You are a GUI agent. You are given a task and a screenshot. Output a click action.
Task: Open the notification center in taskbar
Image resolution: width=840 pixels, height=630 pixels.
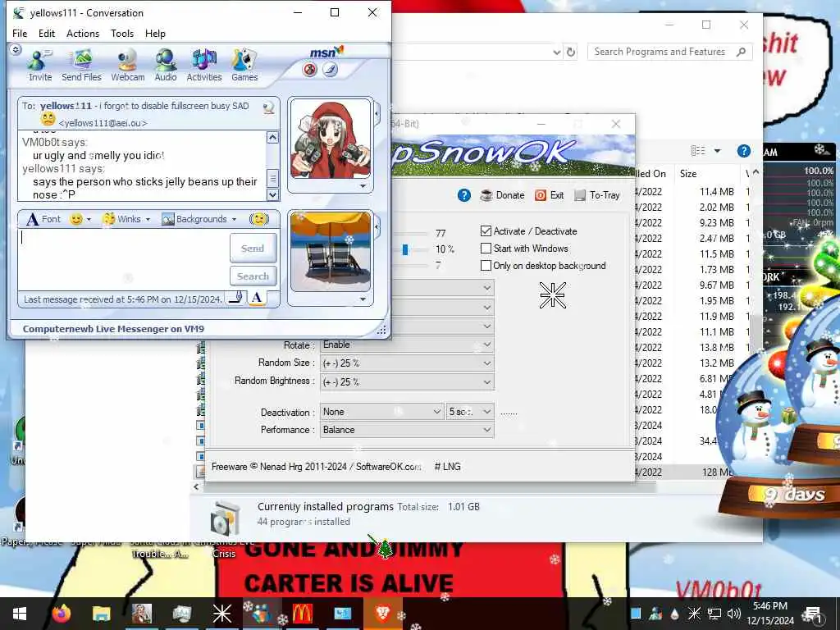point(813,614)
